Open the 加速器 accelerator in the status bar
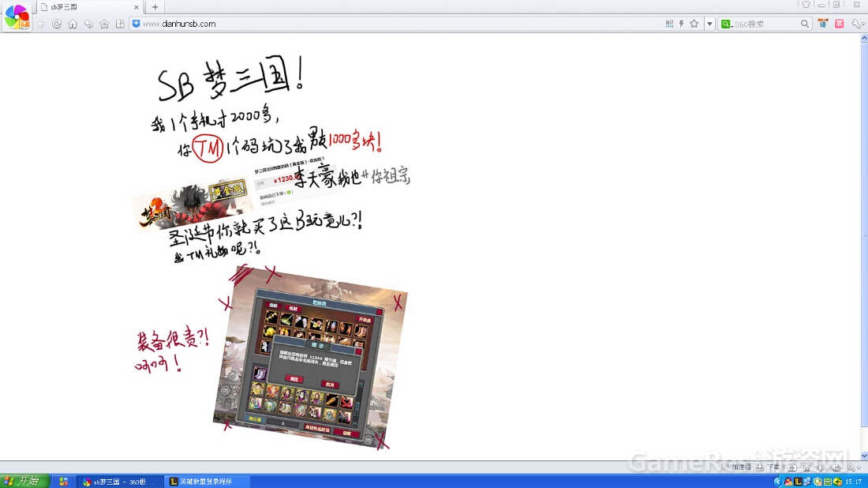 737,467
